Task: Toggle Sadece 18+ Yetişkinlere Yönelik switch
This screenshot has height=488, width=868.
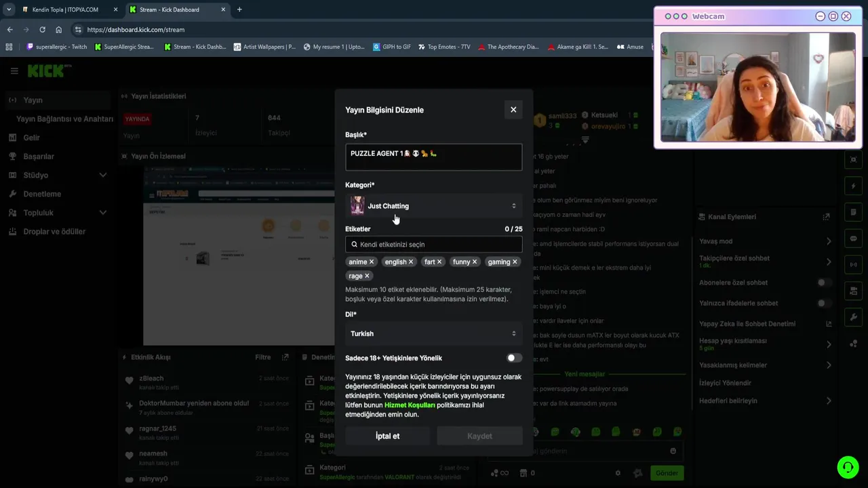Action: coord(515,358)
